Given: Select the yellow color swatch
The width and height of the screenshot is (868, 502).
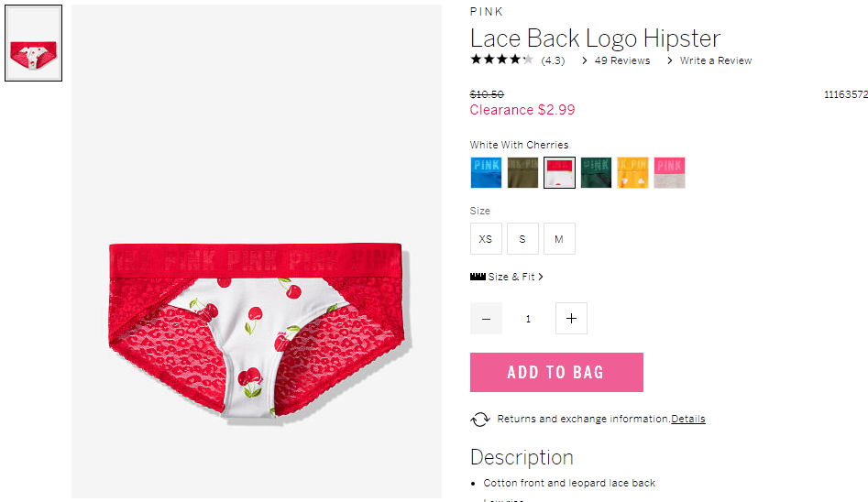Looking at the screenshot, I should [x=632, y=173].
